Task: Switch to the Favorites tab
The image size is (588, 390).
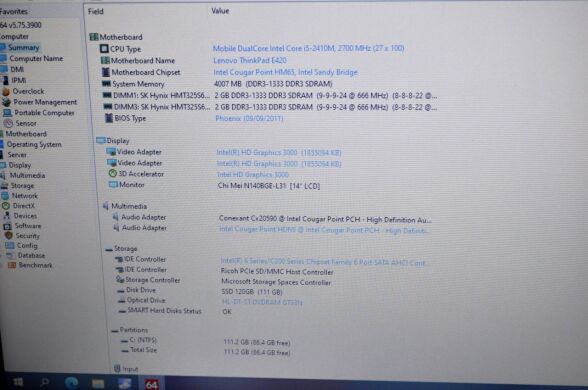Action: coord(14,11)
